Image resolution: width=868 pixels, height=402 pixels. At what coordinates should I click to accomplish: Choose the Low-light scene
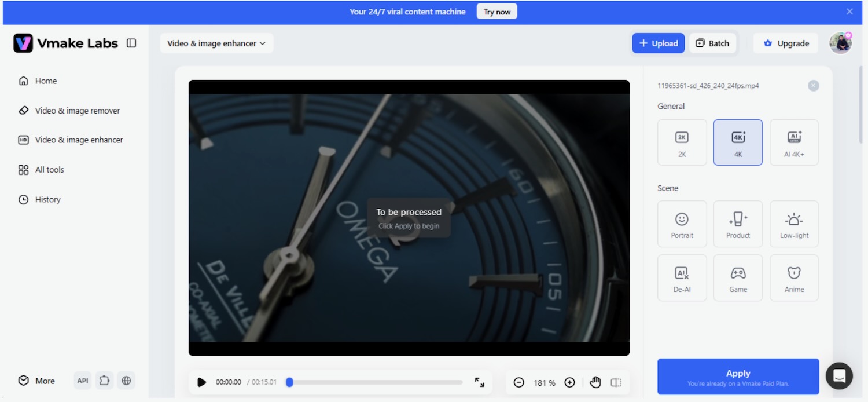(x=794, y=224)
